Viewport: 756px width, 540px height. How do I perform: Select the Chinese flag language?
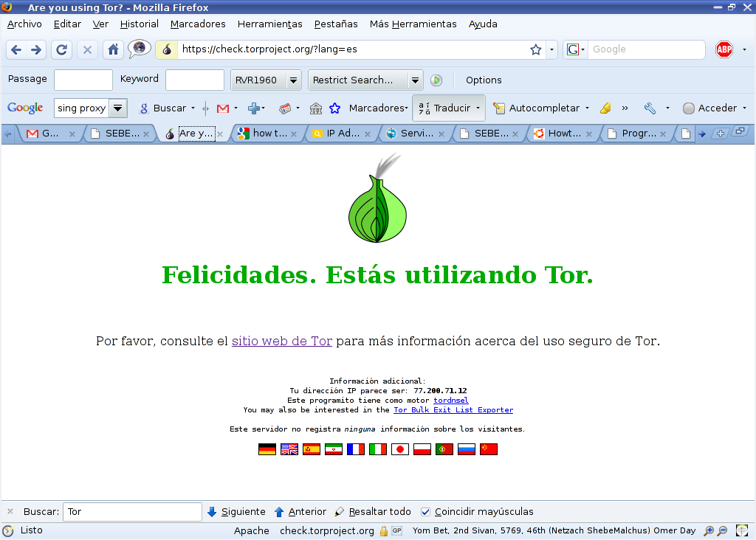click(489, 449)
